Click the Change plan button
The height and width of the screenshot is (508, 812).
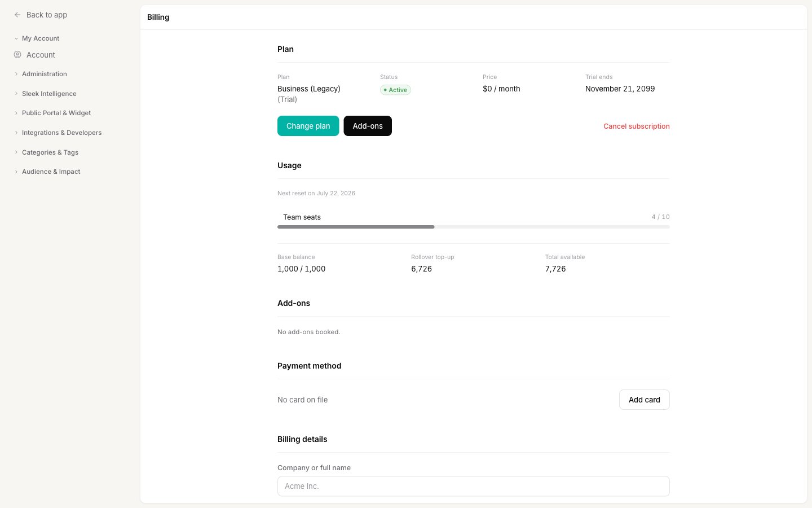(x=308, y=126)
